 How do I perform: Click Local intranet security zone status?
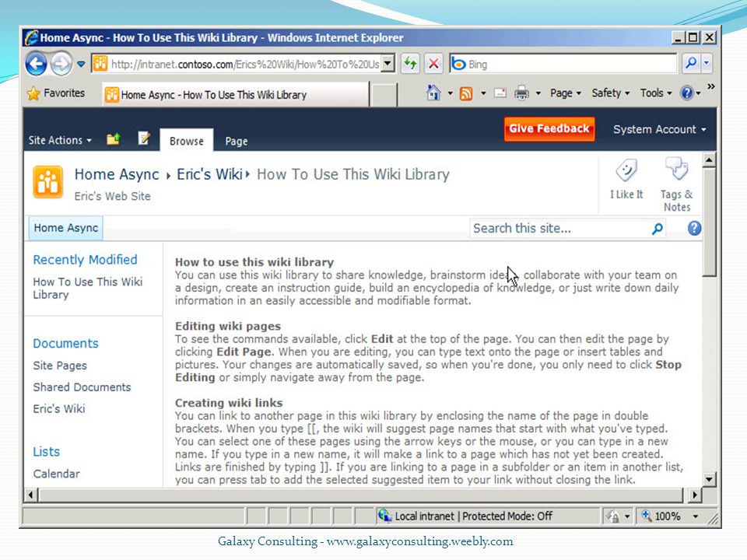(x=465, y=516)
